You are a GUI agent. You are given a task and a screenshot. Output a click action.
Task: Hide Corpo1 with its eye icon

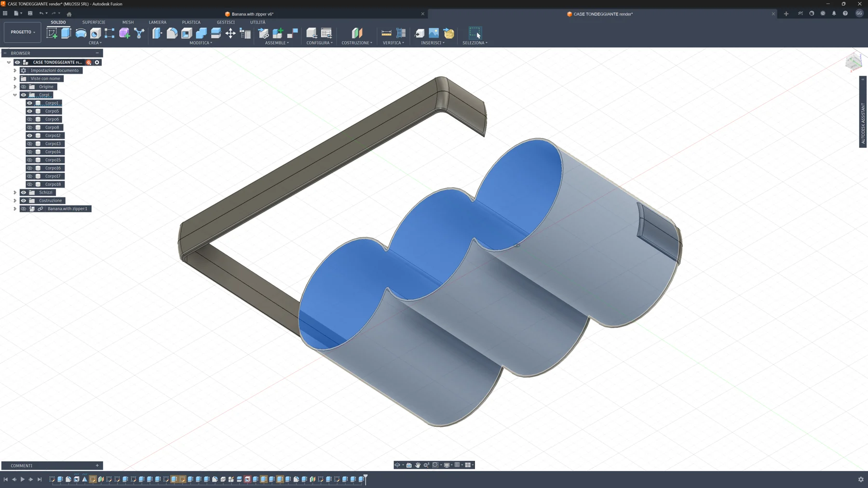(x=30, y=103)
